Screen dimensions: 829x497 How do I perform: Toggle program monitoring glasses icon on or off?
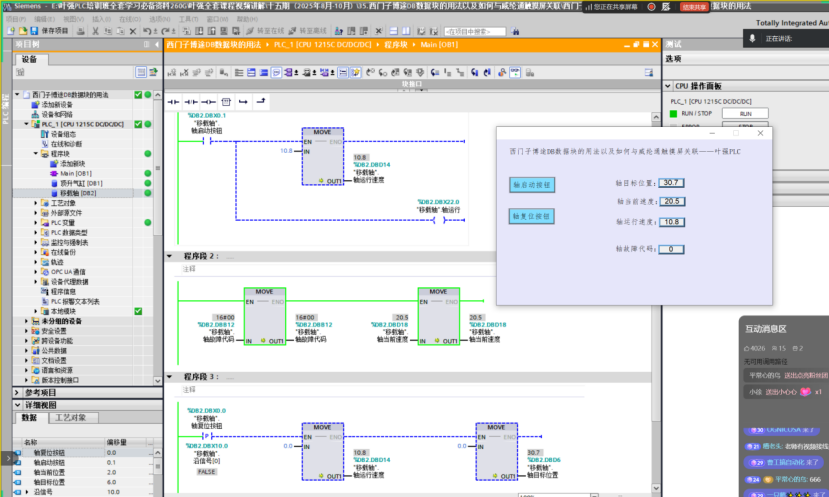point(515,72)
